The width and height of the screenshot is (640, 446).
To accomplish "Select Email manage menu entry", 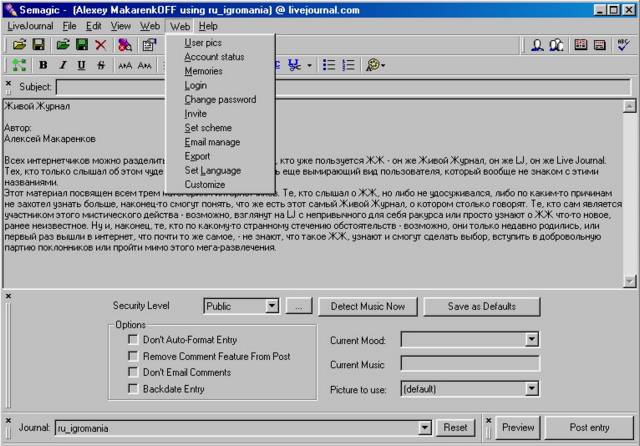I will point(220,142).
